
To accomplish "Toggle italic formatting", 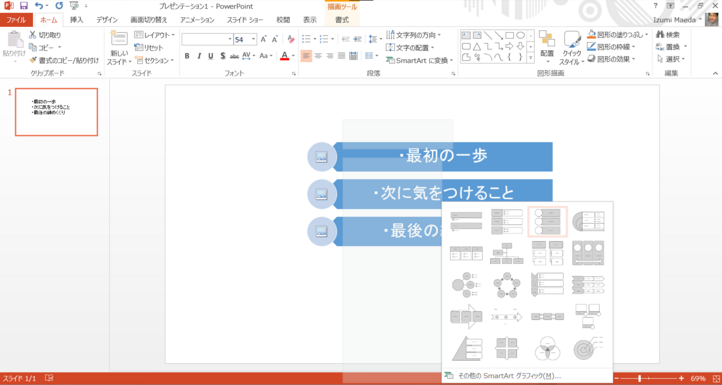I will [x=199, y=56].
